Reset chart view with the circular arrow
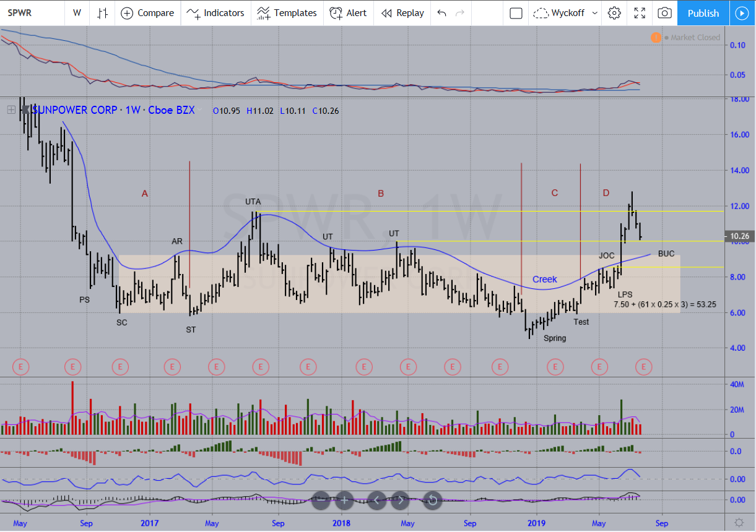756x532 pixels. [x=432, y=499]
